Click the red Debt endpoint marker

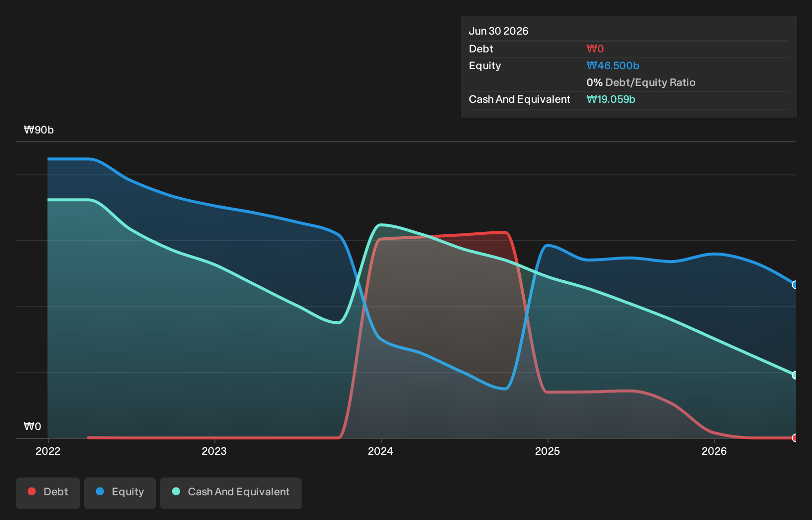coord(795,438)
